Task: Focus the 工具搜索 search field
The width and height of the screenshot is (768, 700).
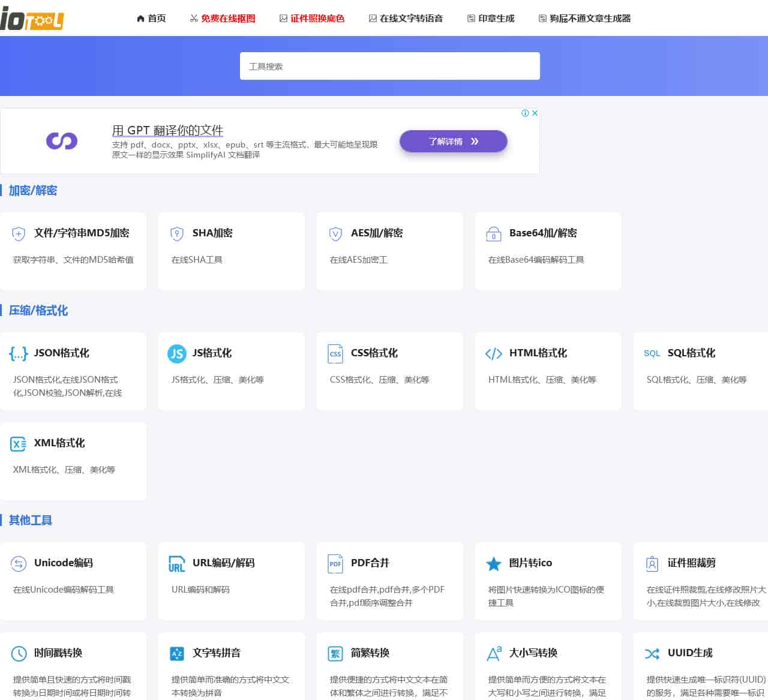Action: (x=390, y=66)
